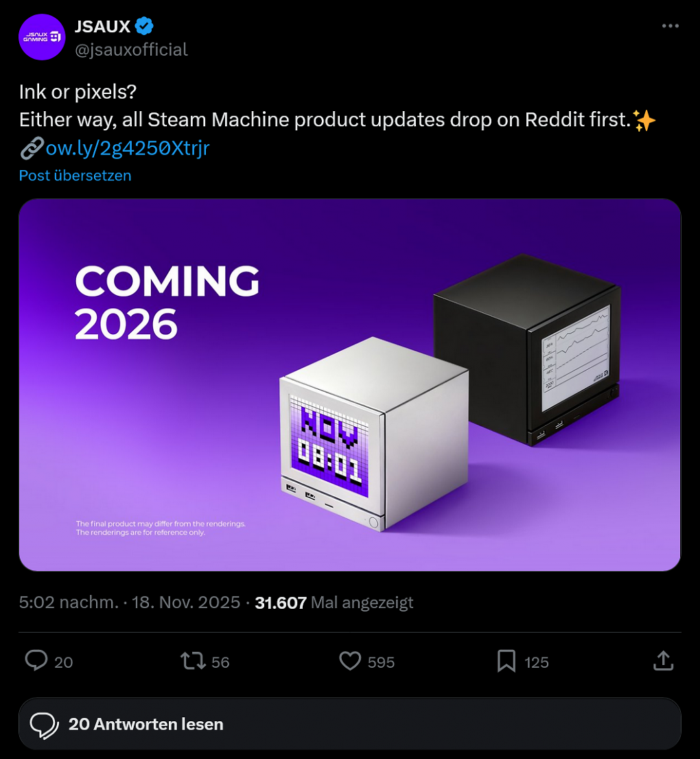The image size is (700, 759).
Task: Bookmark the post with bookmark icon
Action: [x=506, y=661]
